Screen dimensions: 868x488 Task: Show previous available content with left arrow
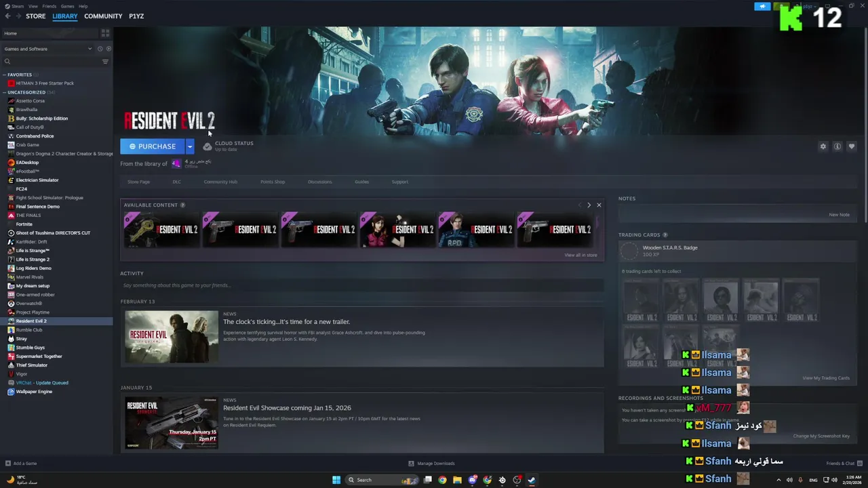coord(580,205)
